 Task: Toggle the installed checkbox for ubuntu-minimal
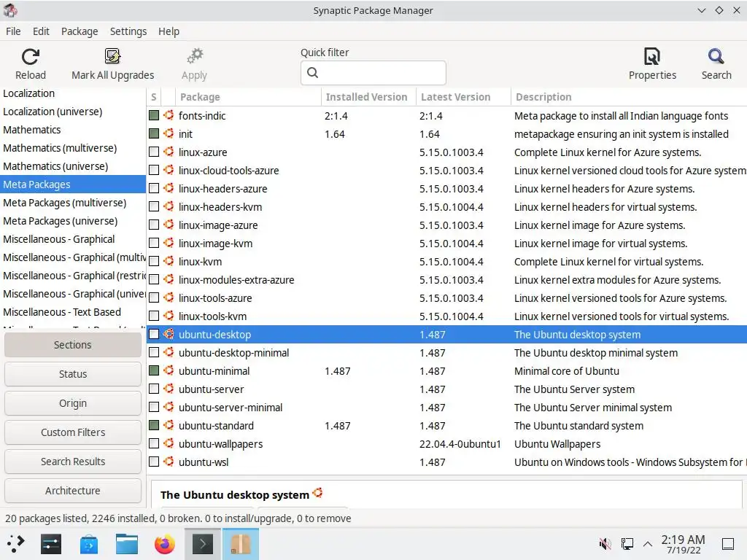point(153,370)
